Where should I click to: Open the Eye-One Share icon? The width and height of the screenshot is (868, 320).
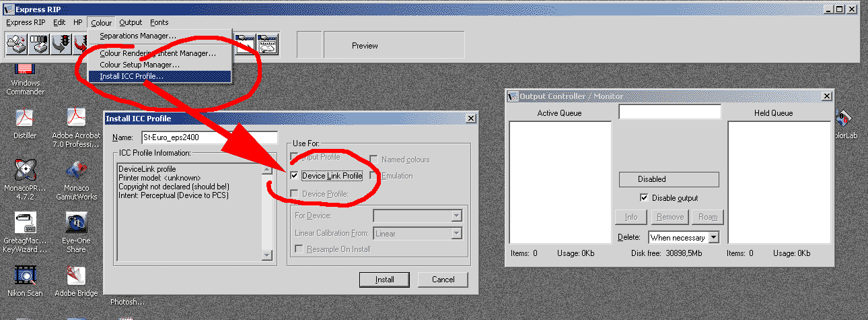pyautogui.click(x=76, y=232)
